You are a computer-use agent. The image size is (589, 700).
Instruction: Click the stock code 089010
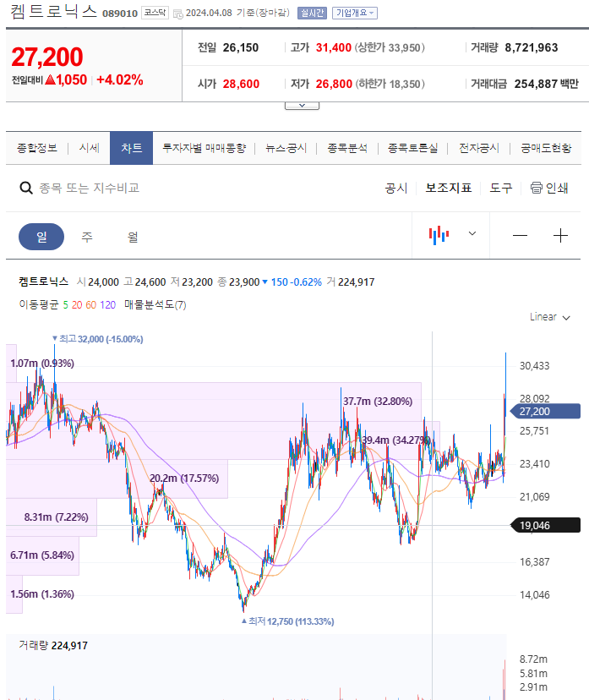[120, 14]
